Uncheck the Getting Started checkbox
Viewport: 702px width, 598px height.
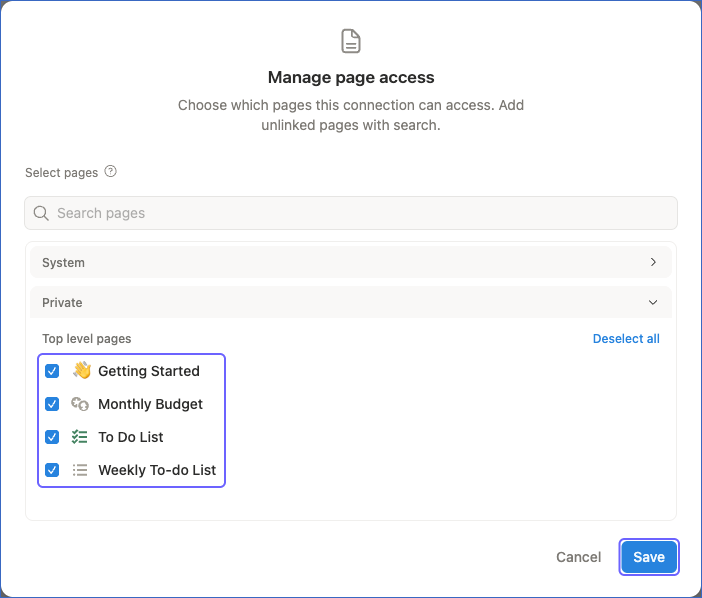(52, 371)
